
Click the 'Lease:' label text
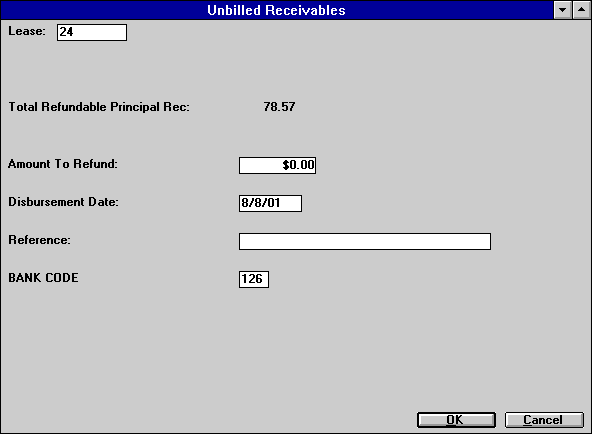pyautogui.click(x=27, y=31)
